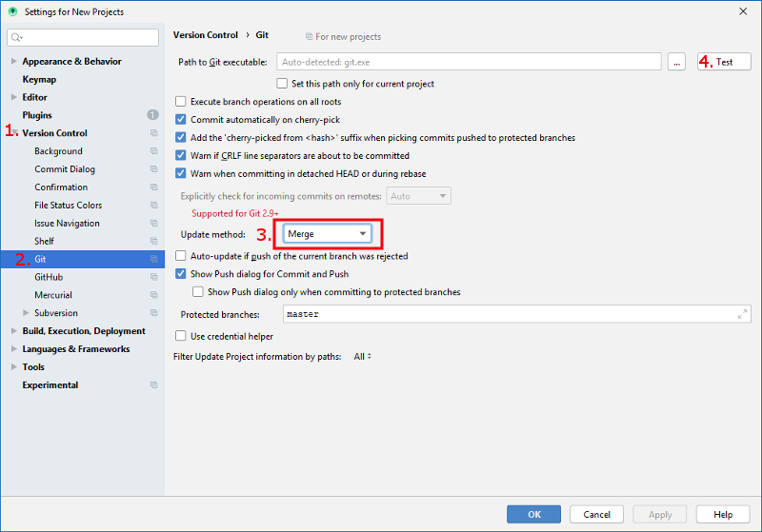762x532 pixels.
Task: Open the Mercurial settings page
Action: pyautogui.click(x=53, y=295)
